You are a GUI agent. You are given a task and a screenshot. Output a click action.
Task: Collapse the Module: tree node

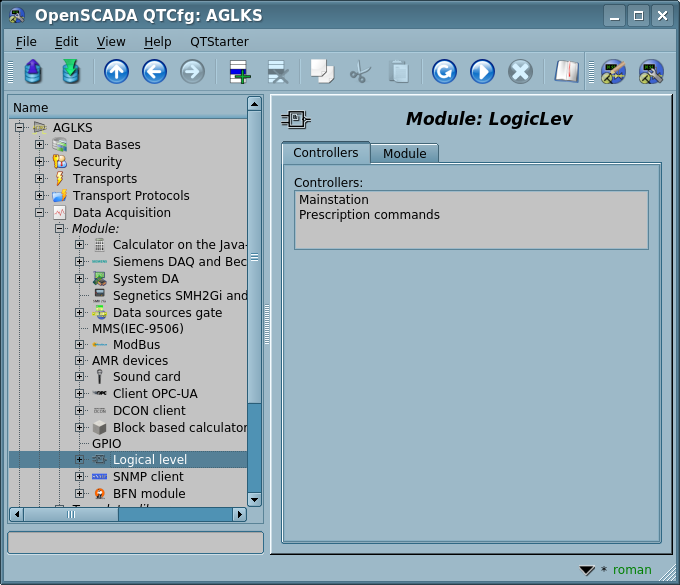[x=59, y=229]
